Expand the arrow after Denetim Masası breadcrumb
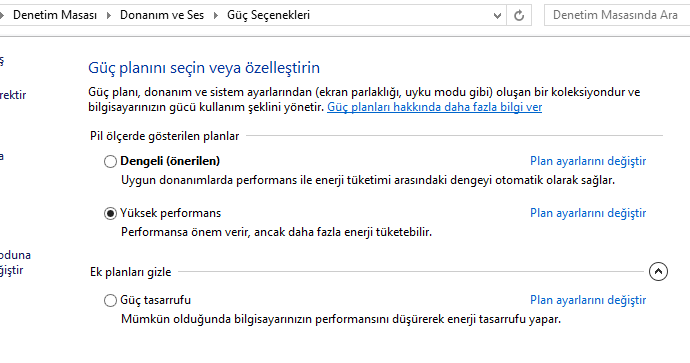This screenshot has height=363, width=690. coord(109,15)
